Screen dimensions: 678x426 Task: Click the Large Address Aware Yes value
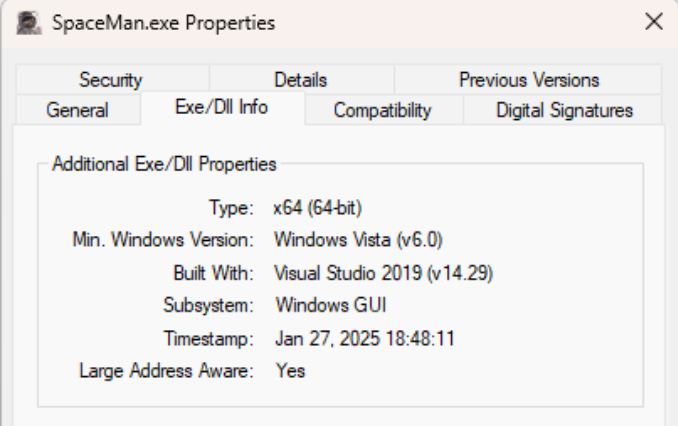tap(290, 370)
